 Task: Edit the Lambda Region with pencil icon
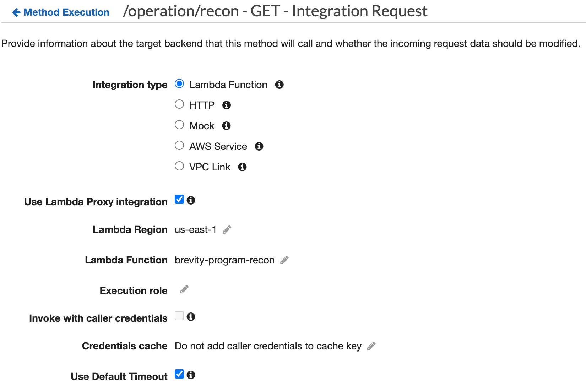click(x=227, y=230)
